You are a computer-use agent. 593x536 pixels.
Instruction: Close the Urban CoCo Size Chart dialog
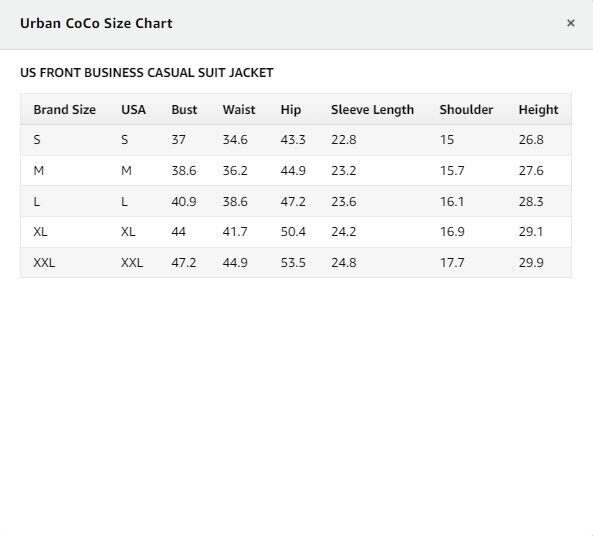pyautogui.click(x=571, y=23)
